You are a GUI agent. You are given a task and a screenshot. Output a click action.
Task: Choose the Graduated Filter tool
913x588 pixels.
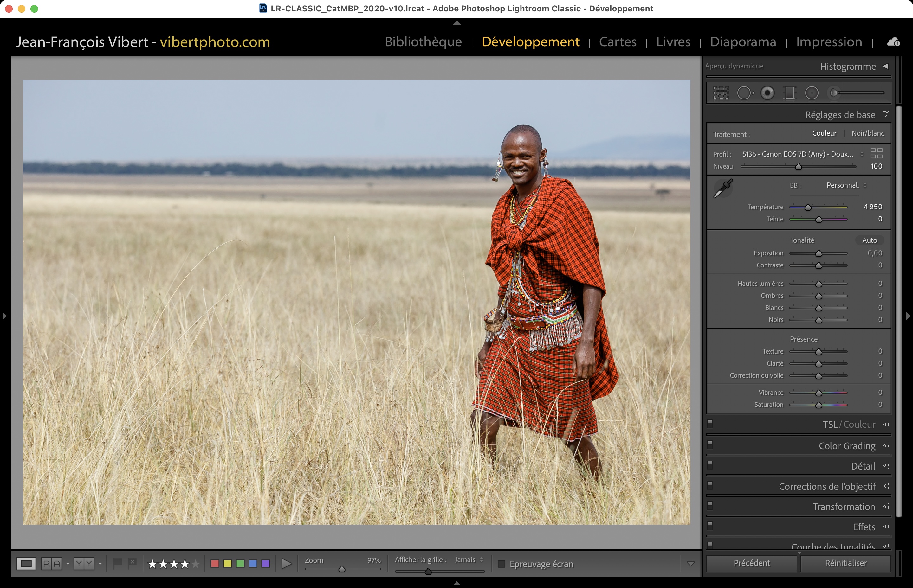click(789, 93)
